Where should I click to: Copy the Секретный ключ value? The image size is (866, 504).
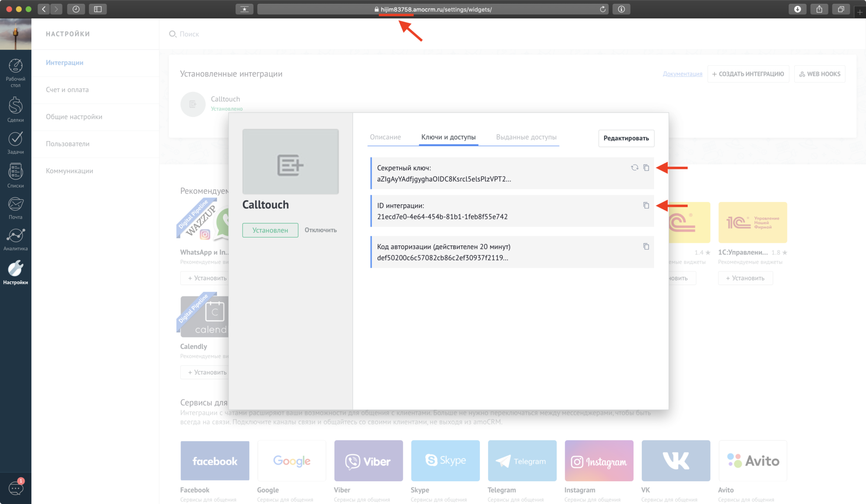pyautogui.click(x=646, y=167)
